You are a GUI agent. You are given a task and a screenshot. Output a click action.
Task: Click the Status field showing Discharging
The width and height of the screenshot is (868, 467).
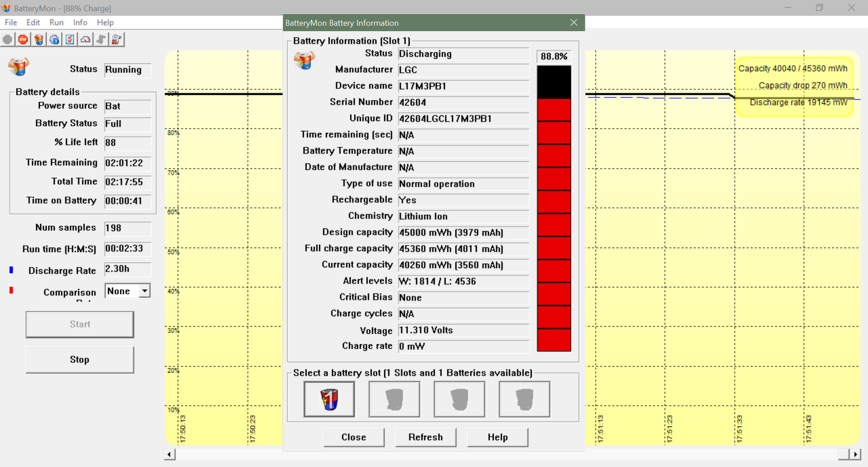[463, 54]
